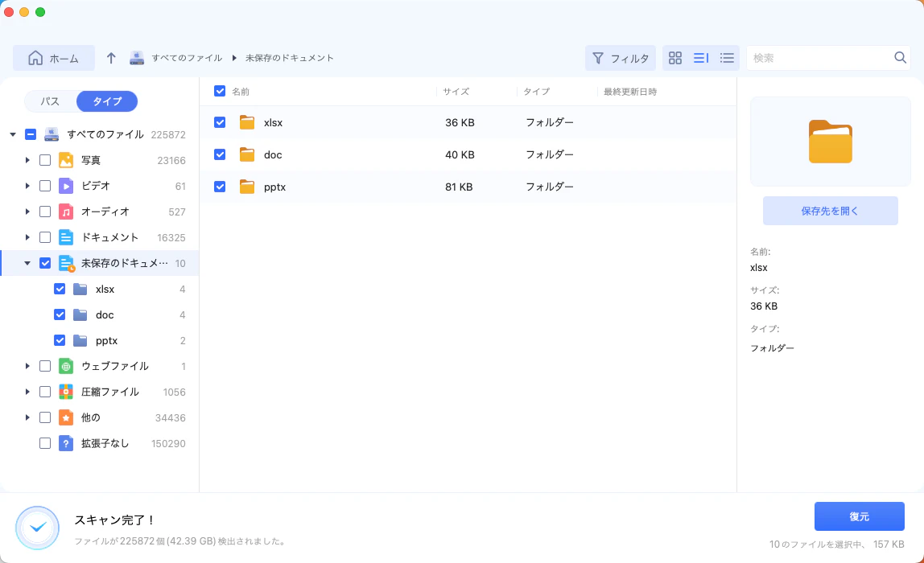Expand the 圧縮ファイル category
The width and height of the screenshot is (924, 563).
pyautogui.click(x=27, y=392)
